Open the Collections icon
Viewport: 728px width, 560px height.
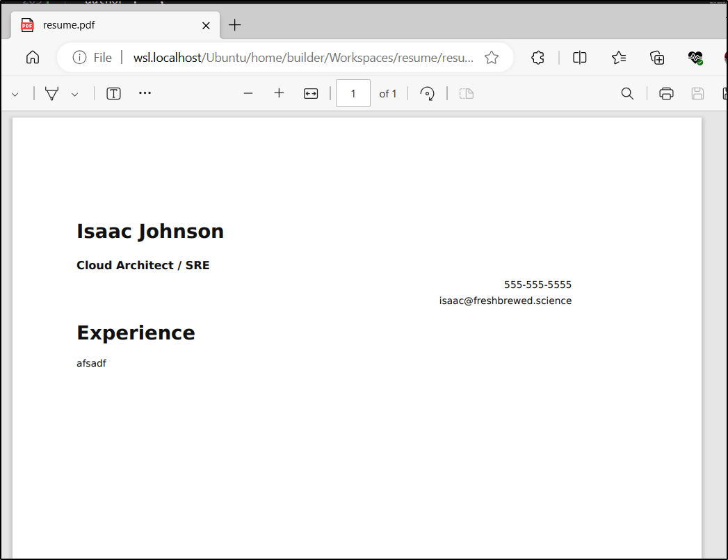[x=657, y=58]
